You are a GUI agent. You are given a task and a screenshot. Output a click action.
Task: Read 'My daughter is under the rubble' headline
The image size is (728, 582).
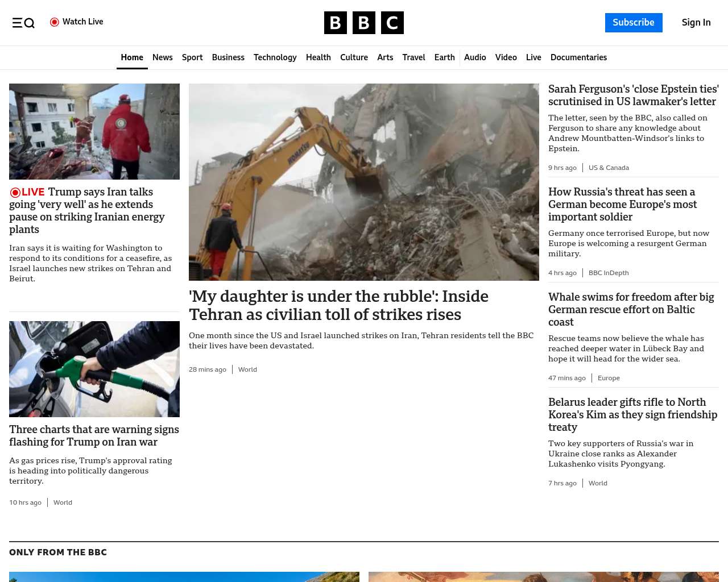(338, 305)
